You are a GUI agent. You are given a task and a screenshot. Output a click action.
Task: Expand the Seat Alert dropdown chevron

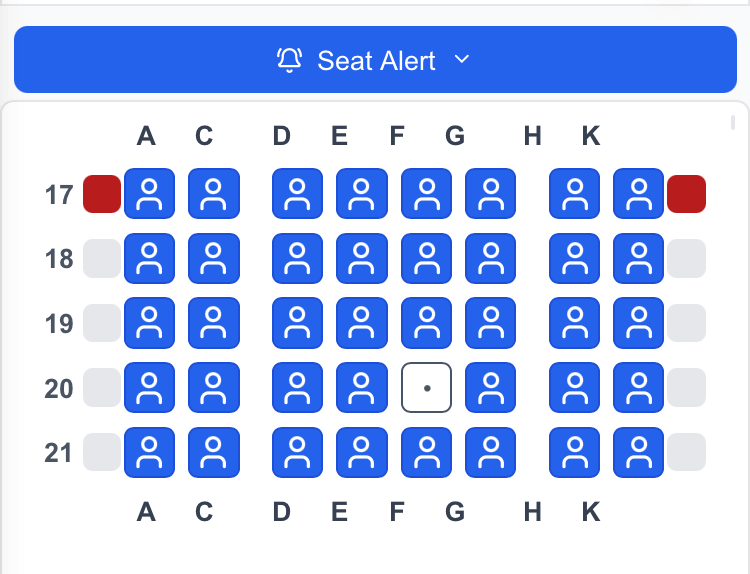click(x=461, y=60)
